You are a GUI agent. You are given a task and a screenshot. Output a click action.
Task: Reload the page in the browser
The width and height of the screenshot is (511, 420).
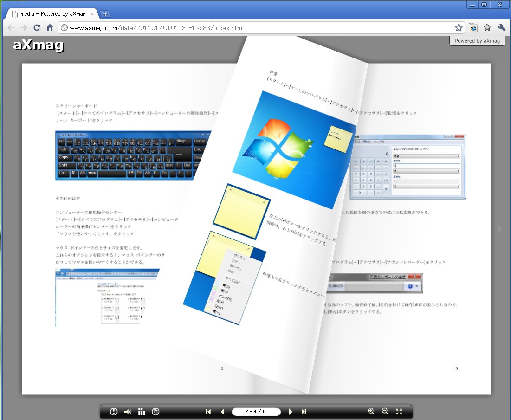coord(37,28)
